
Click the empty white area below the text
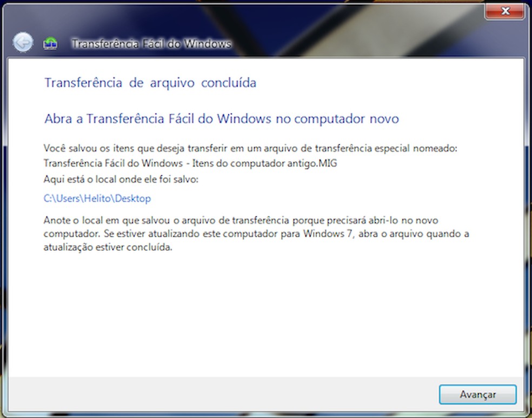coord(266,316)
